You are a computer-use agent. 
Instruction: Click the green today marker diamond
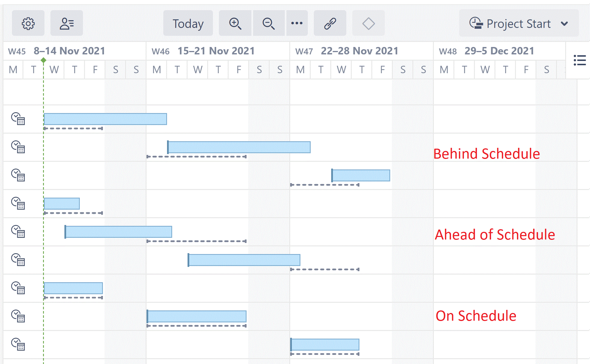[43, 60]
